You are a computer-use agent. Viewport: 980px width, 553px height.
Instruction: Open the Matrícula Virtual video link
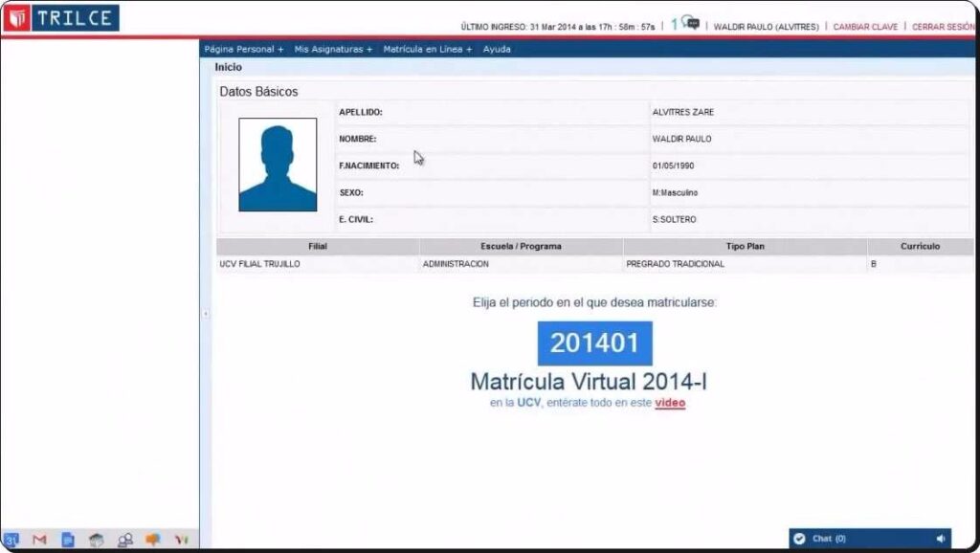point(669,403)
